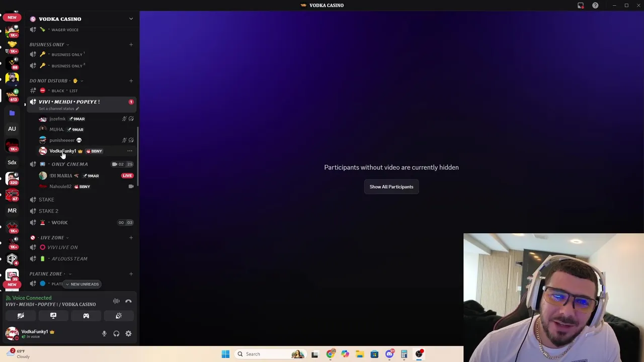This screenshot has width=644, height=362.
Task: Start an activity (game controller icon)
Action: click(x=86, y=316)
